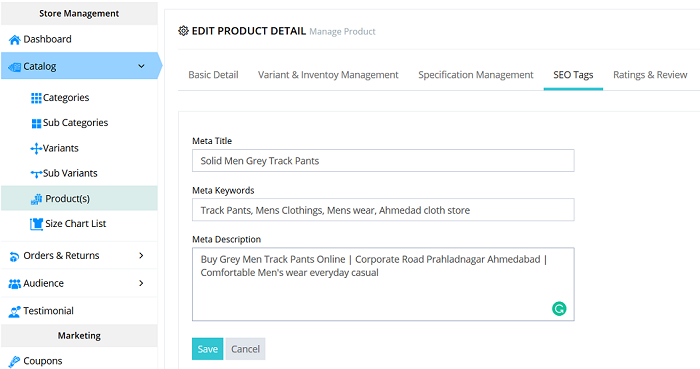Viewport: 700px width, 369px height.
Task: Click the Meta Title label
Action: [x=212, y=141]
